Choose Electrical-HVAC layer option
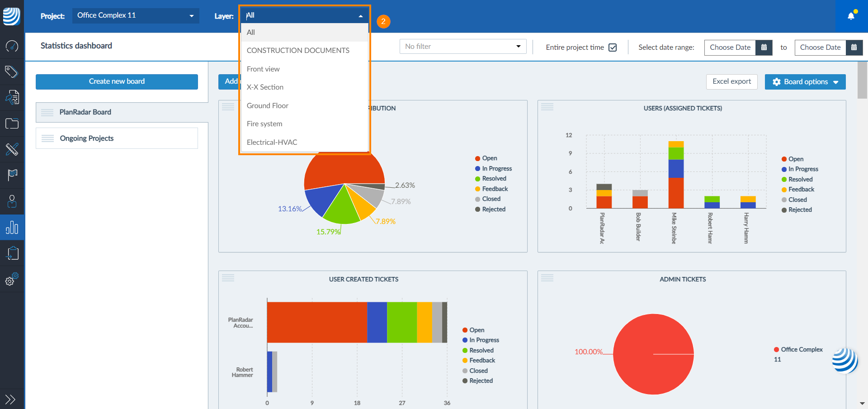This screenshot has height=409, width=868. coord(272,142)
